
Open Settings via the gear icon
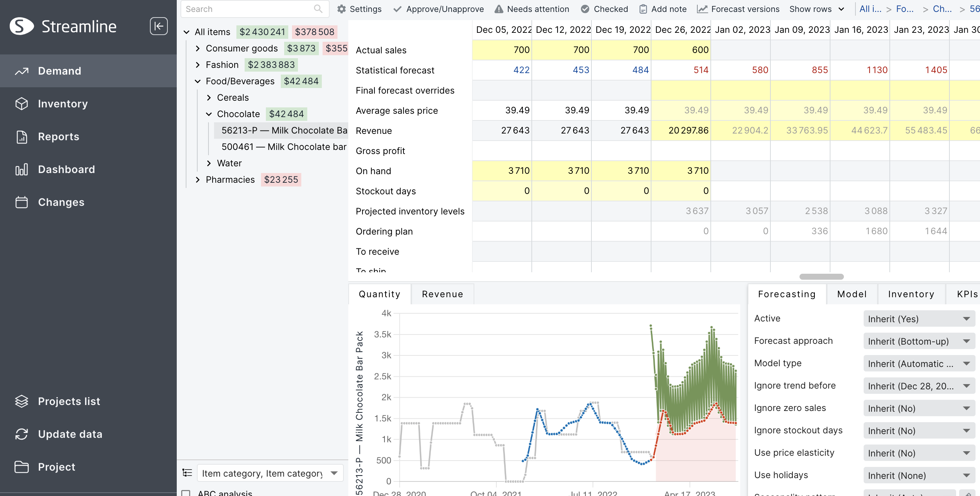pyautogui.click(x=341, y=9)
